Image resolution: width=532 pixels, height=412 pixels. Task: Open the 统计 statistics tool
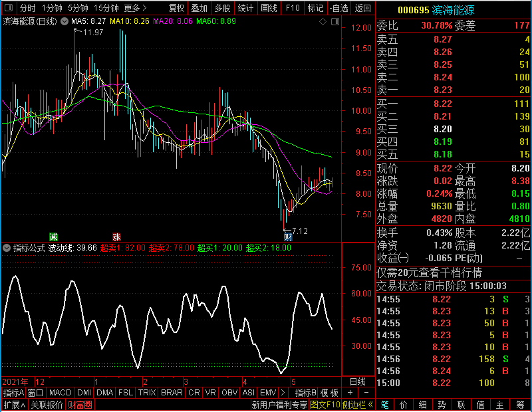245,8
